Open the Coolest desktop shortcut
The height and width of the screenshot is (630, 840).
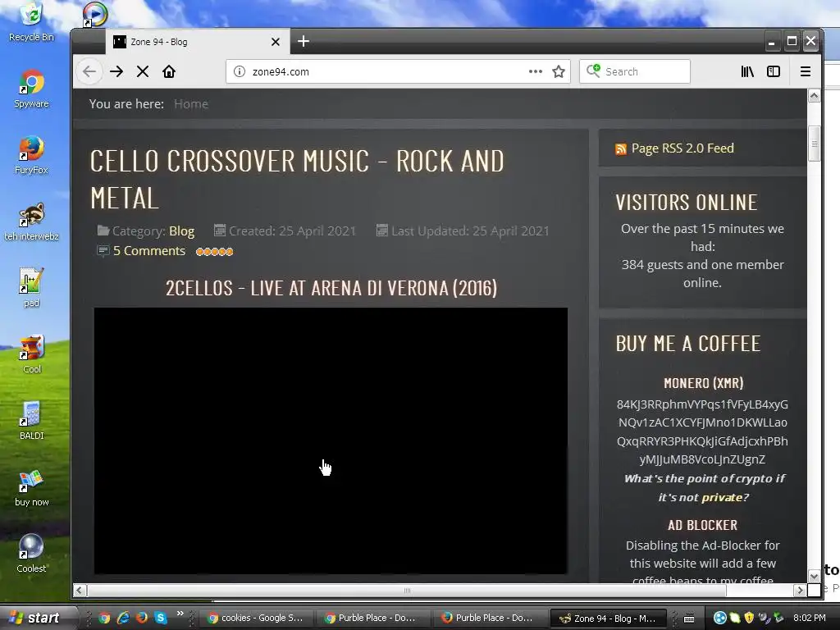[32, 554]
